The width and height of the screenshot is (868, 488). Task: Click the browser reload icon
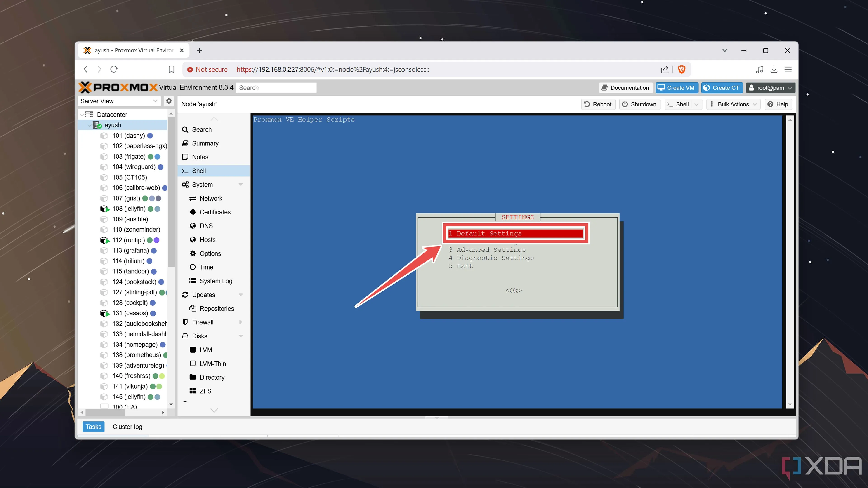pos(114,69)
